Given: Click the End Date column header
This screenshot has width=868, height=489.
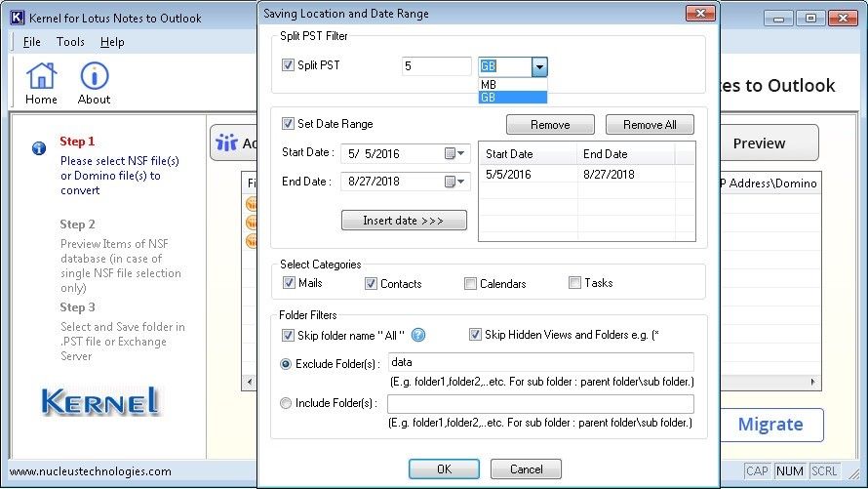Looking at the screenshot, I should pyautogui.click(x=626, y=154).
